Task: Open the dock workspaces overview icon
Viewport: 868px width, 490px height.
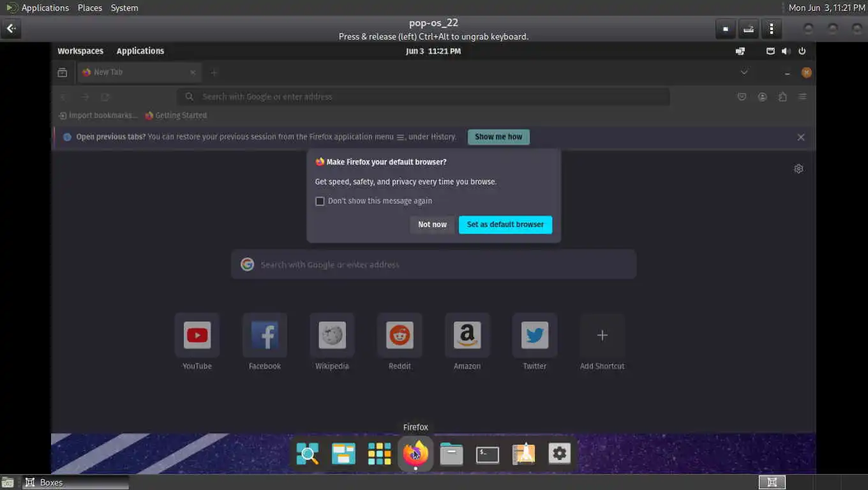Action: pos(343,454)
